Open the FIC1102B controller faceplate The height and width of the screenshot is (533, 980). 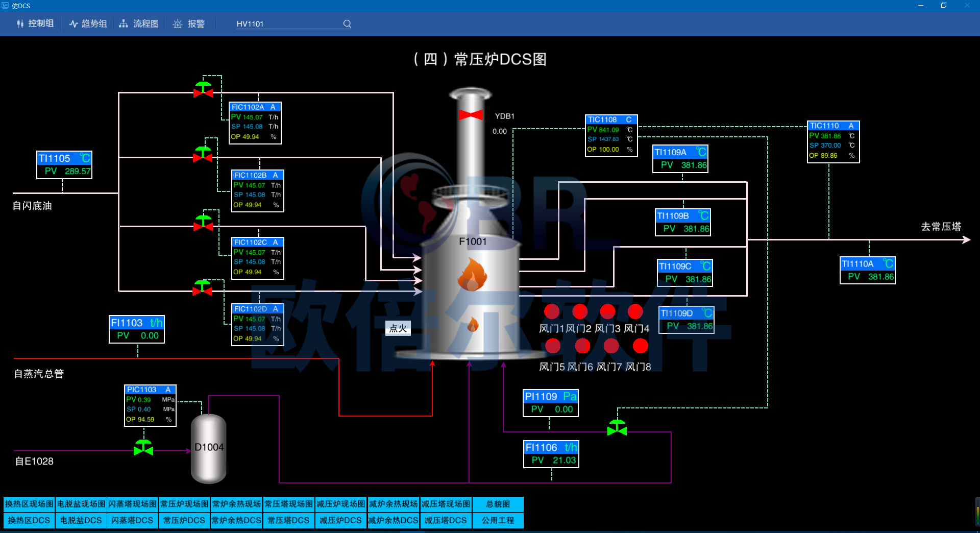click(x=258, y=191)
